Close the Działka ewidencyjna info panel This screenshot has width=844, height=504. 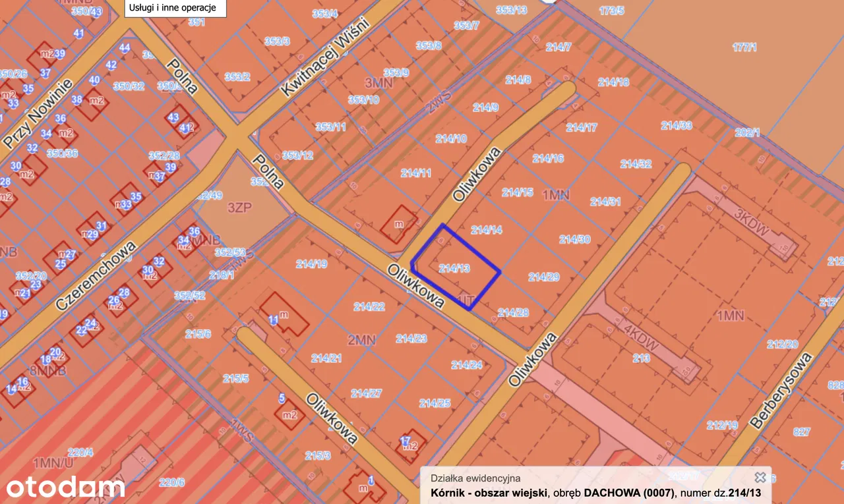coord(760,478)
